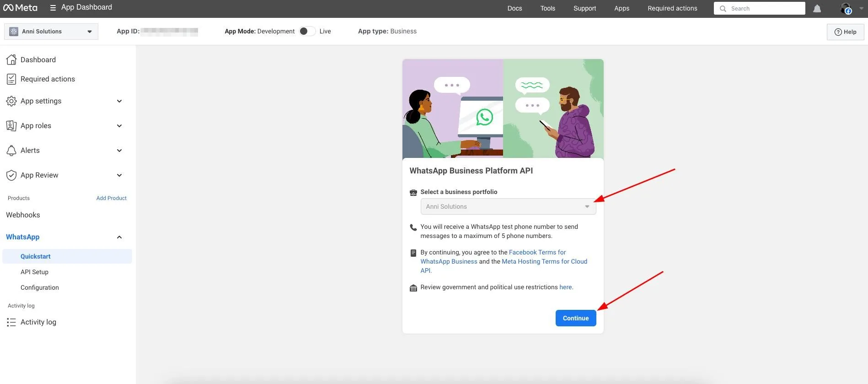Click the government building icon
This screenshot has height=384, width=868.
tap(413, 288)
